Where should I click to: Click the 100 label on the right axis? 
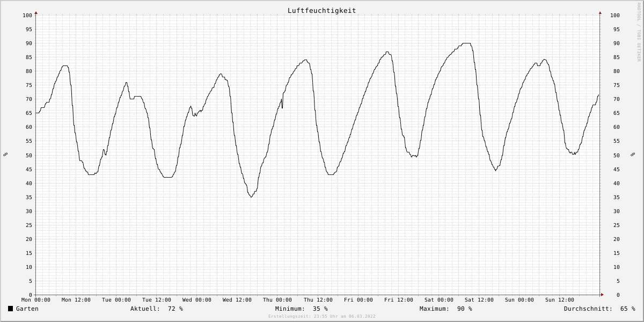click(615, 15)
